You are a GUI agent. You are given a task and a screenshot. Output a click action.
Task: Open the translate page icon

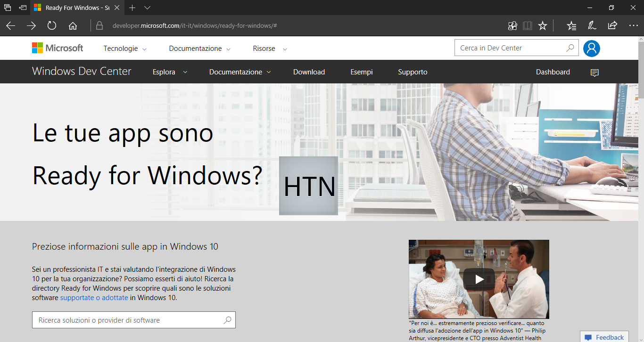point(512,26)
